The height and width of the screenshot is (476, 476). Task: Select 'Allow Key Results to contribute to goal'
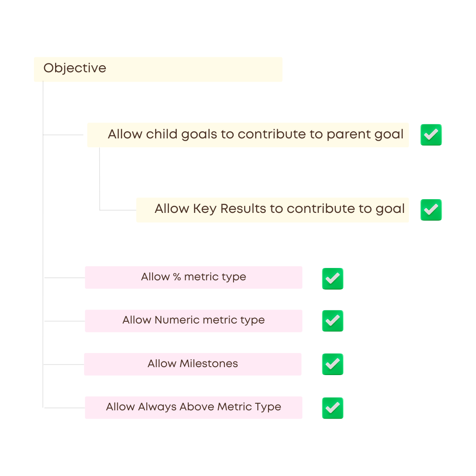pyautogui.click(x=272, y=210)
